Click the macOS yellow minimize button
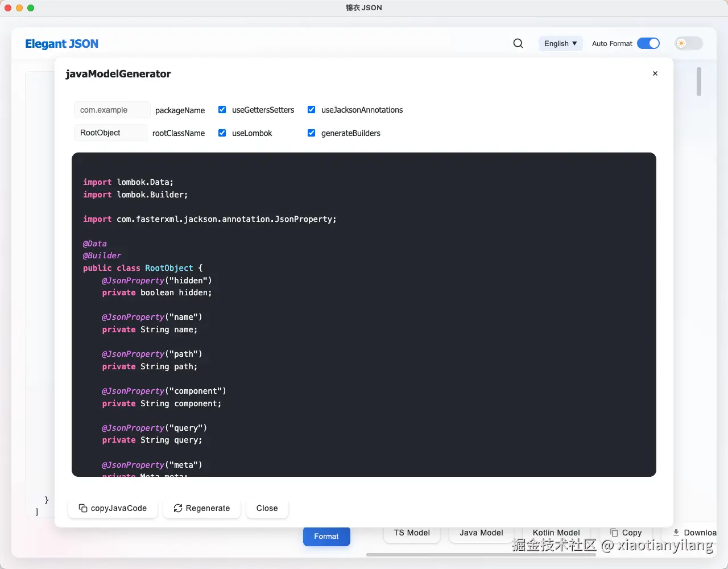The height and width of the screenshot is (569, 728). 19,8
